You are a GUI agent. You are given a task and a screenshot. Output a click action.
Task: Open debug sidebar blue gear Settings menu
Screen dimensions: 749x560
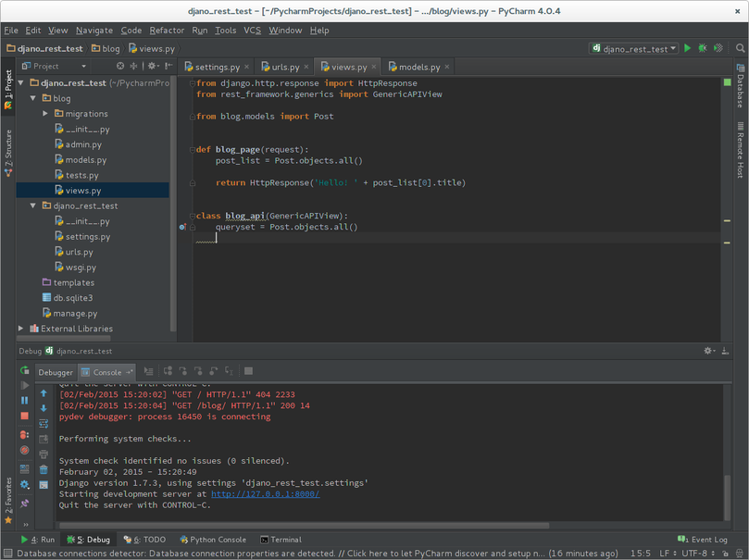click(25, 485)
